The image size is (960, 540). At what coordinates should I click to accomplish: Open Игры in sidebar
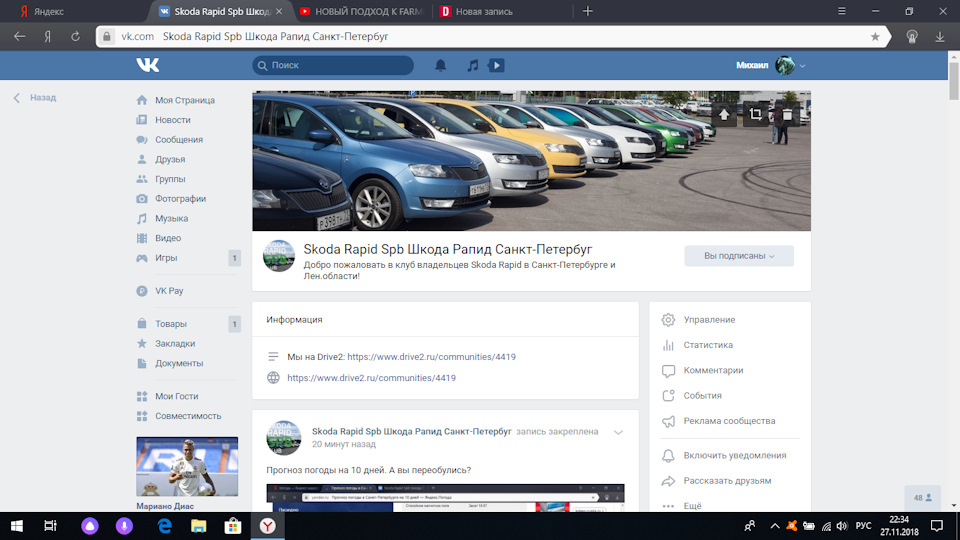tap(166, 258)
